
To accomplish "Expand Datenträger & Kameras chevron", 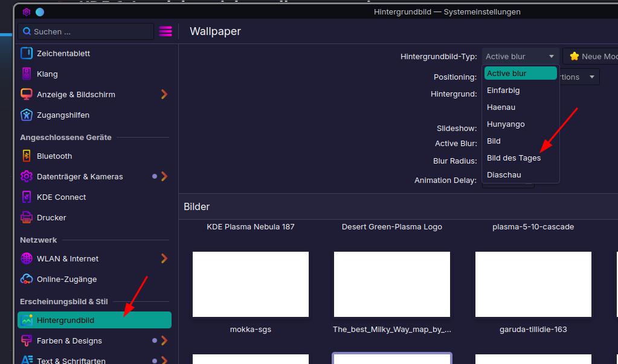I will pyautogui.click(x=164, y=176).
